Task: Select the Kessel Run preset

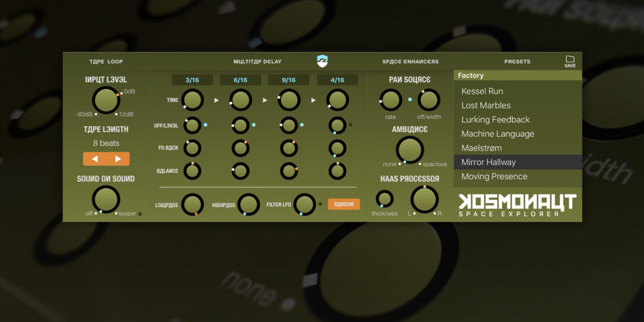Action: click(x=482, y=91)
